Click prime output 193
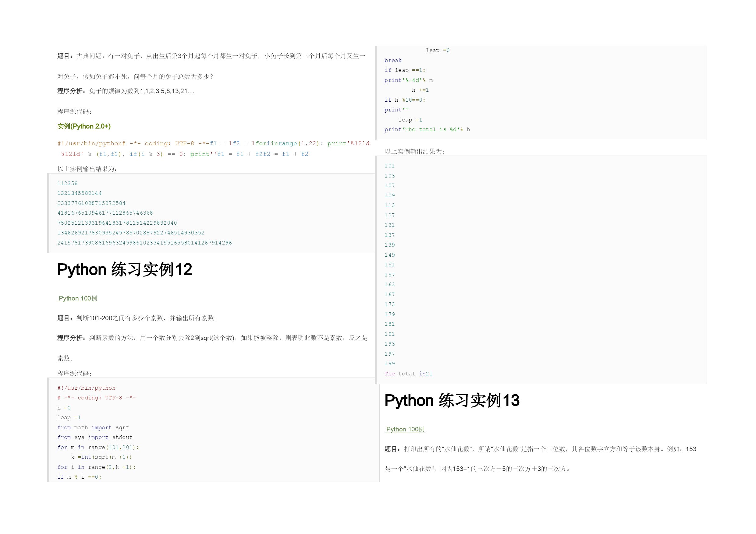Screen dimensions: 756x534 coord(389,344)
